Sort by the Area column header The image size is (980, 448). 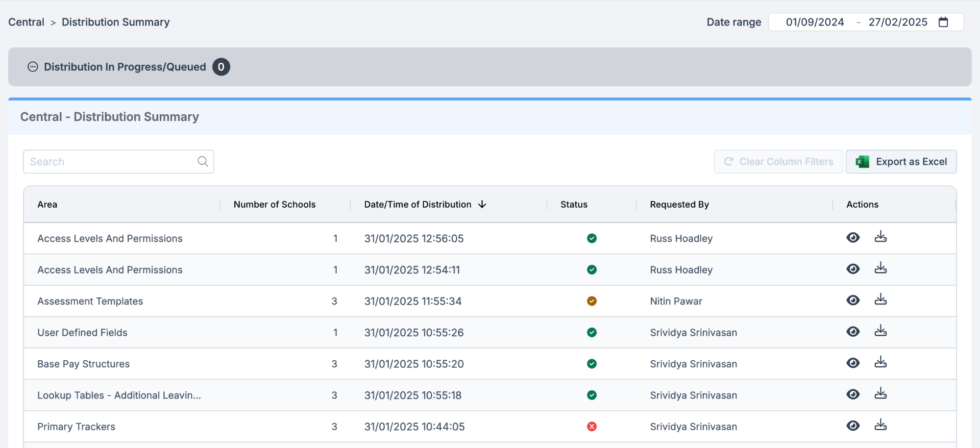coord(48,204)
